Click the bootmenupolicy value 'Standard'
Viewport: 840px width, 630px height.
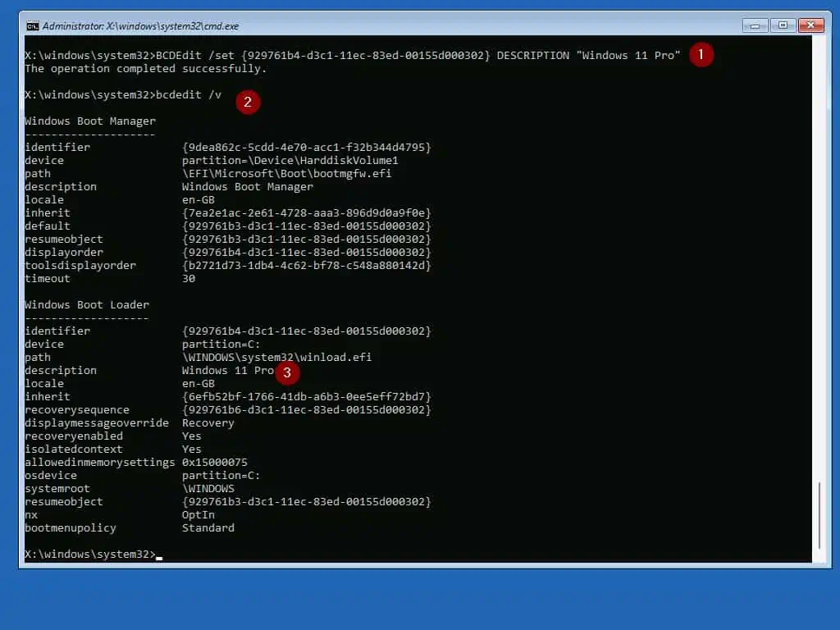coord(208,528)
